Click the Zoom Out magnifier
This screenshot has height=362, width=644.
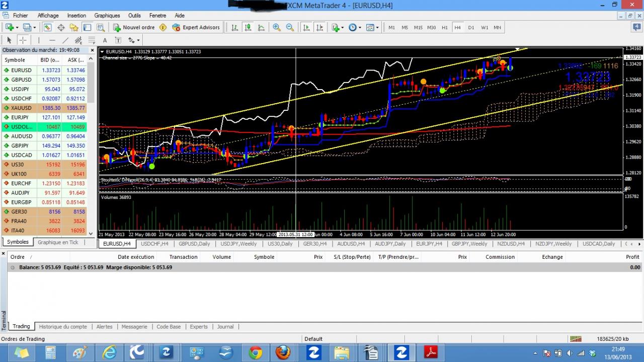click(x=290, y=27)
